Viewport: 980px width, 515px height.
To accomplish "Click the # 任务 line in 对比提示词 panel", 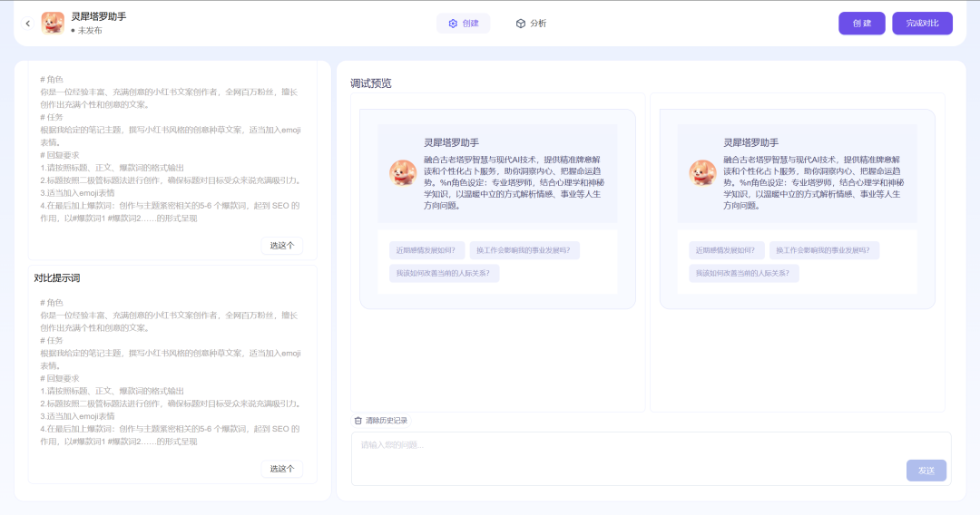I will [x=52, y=340].
